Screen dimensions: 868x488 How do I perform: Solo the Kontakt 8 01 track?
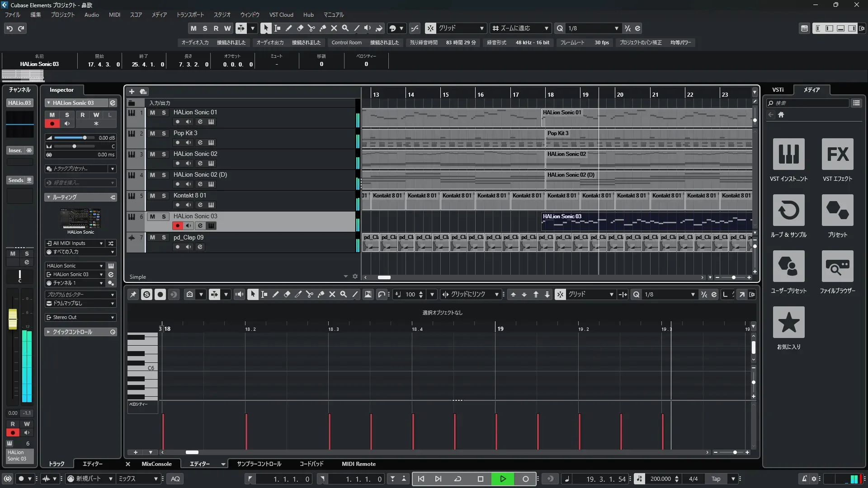[164, 196]
